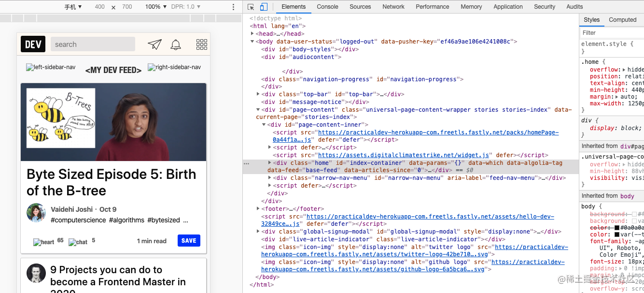Open the twitter-logo svg src link
Viewport: 644px width, 293px height.
tap(415, 250)
